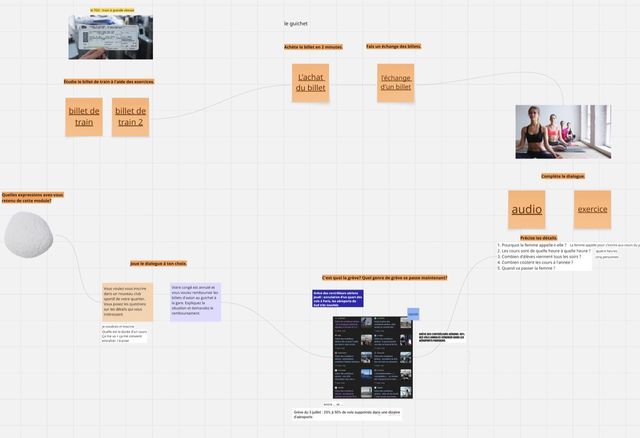This screenshot has width=640, height=438.
Task: Select the purple refund role-play note
Action: (x=196, y=302)
